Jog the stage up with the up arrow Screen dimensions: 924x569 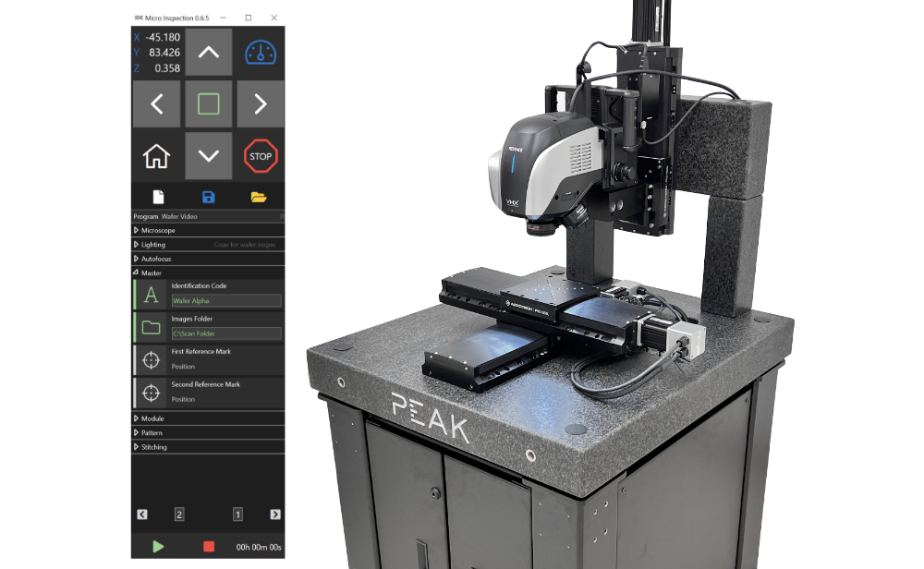209,53
